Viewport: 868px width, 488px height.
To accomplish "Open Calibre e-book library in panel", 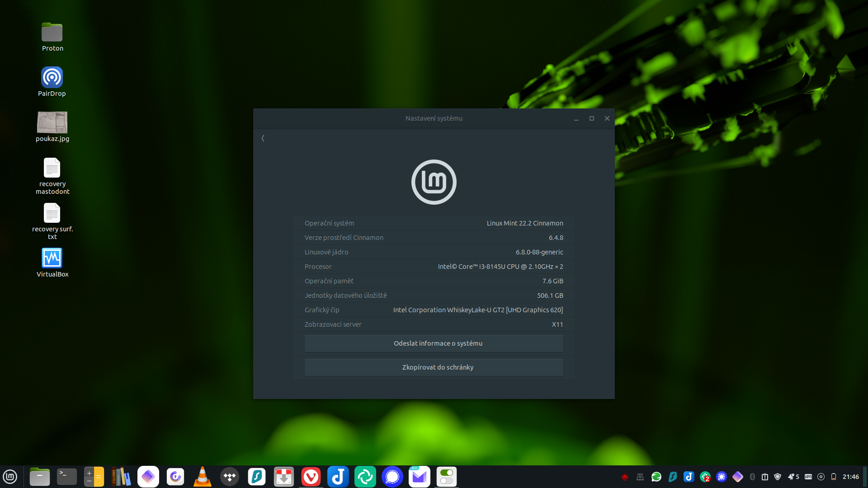I will click(121, 477).
